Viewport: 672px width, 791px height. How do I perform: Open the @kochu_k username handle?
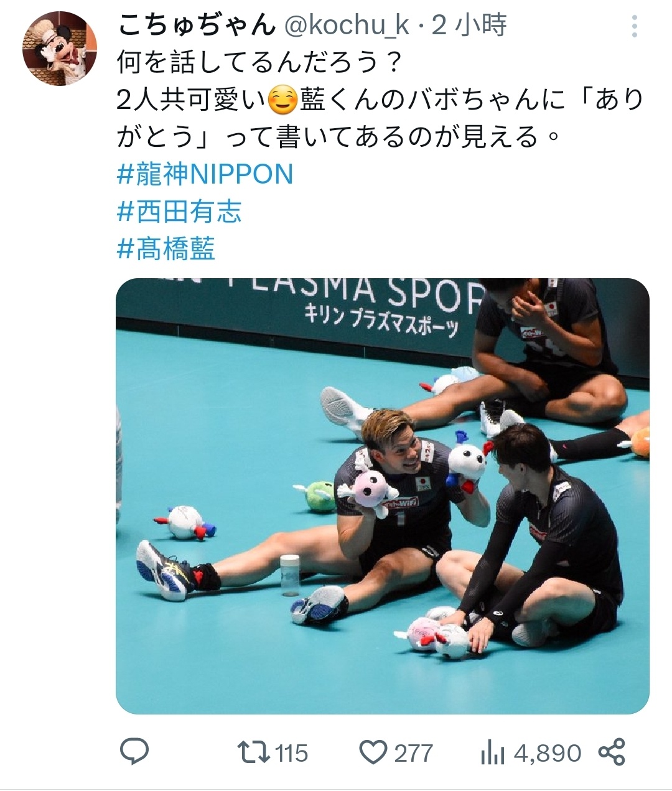coord(347,26)
